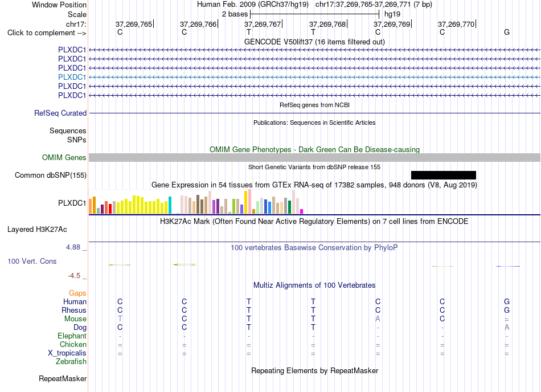Click the Common dbSNP(155) track label
The image size is (541, 392).
point(50,175)
